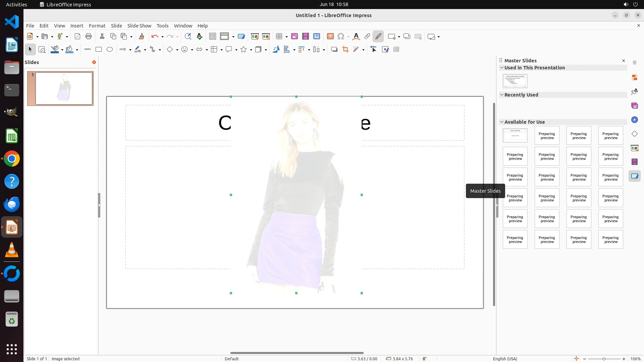Open the Slide Transition sidebar tab
This screenshot has height=362, width=644.
(634, 148)
